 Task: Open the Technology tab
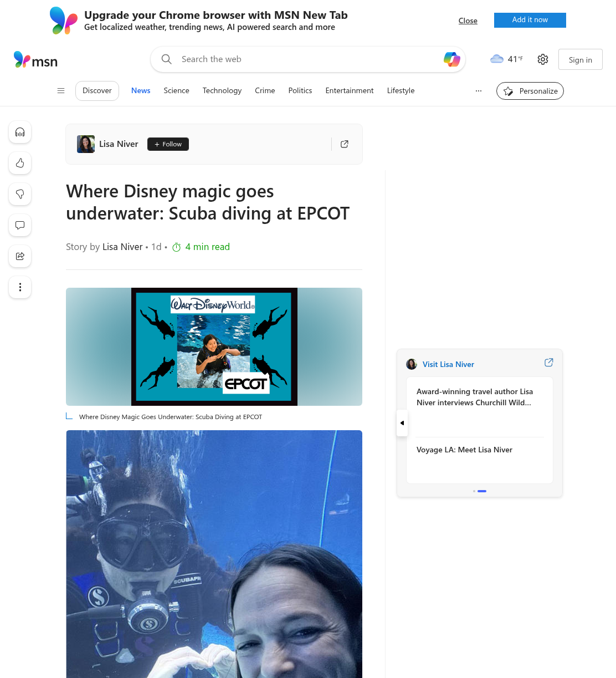[x=222, y=91]
